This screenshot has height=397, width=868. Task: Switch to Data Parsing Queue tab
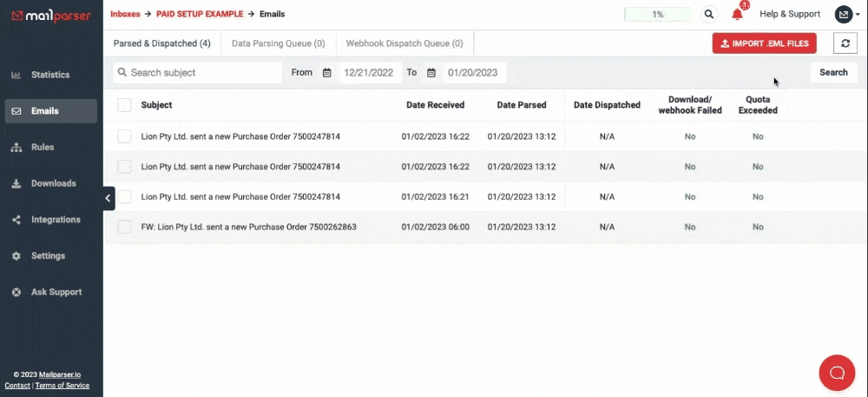coord(278,43)
